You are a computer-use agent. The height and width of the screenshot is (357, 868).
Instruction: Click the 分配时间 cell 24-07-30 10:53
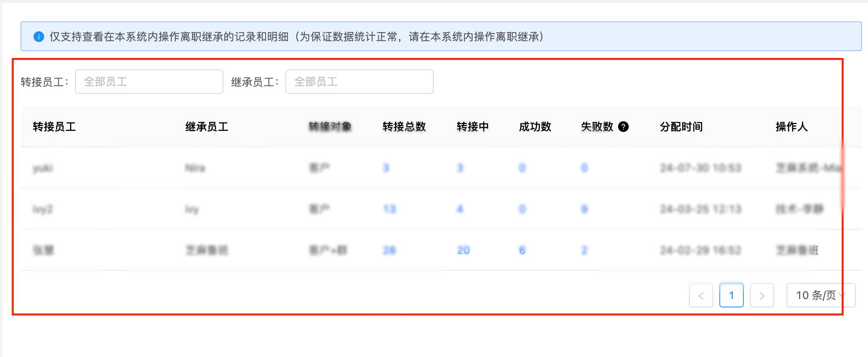701,168
